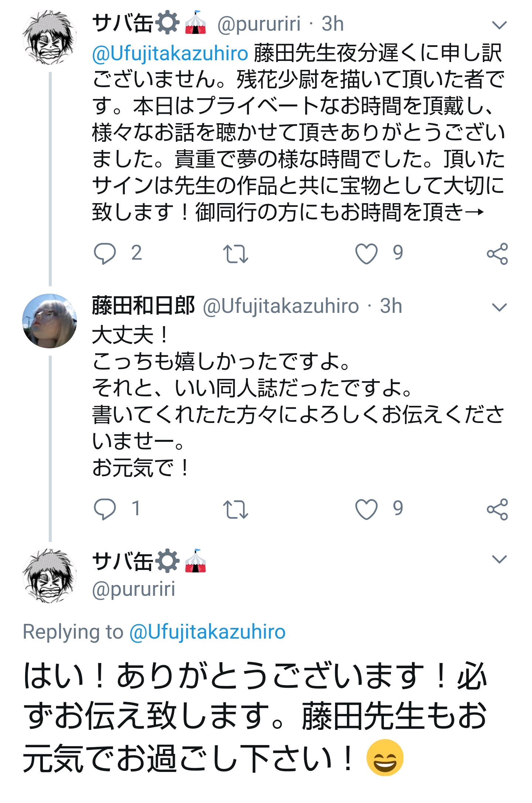Open サバ缶 avatar on first tweet
This screenshot has height=803, width=532.
(50, 37)
